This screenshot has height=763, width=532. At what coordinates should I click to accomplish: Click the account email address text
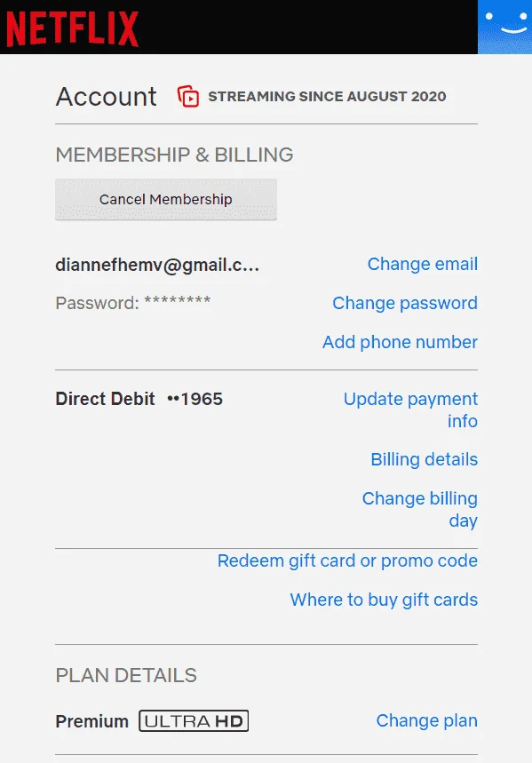pos(157,265)
